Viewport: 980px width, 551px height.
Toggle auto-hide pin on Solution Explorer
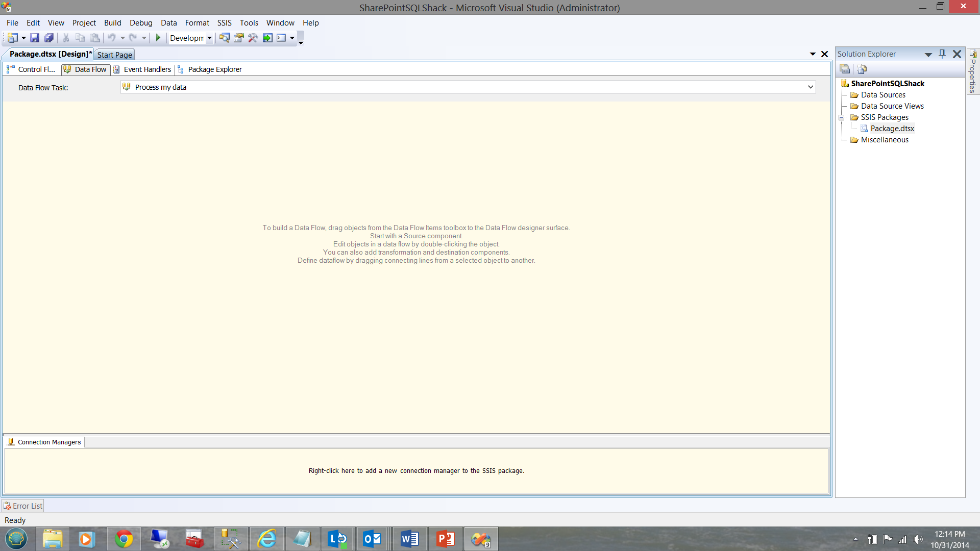click(942, 54)
